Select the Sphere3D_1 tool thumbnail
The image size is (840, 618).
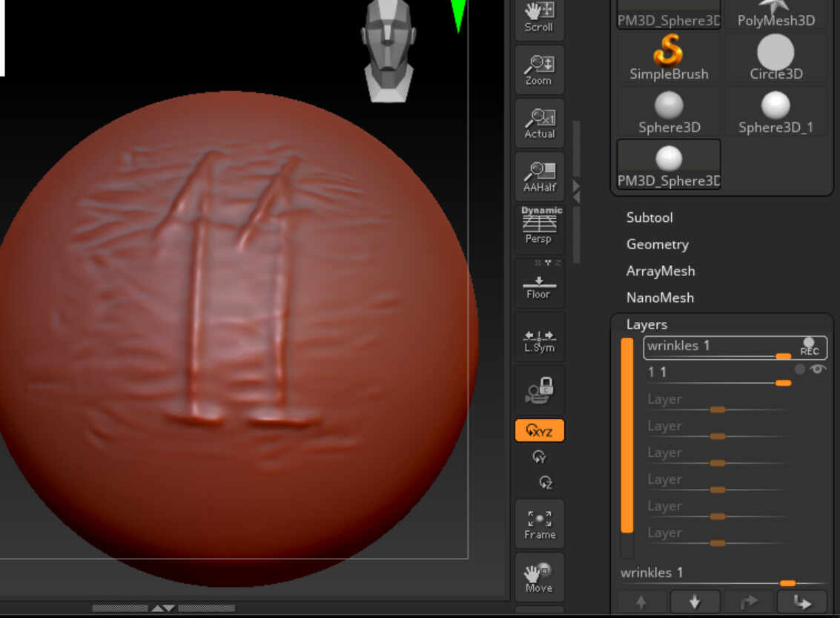[x=775, y=113]
